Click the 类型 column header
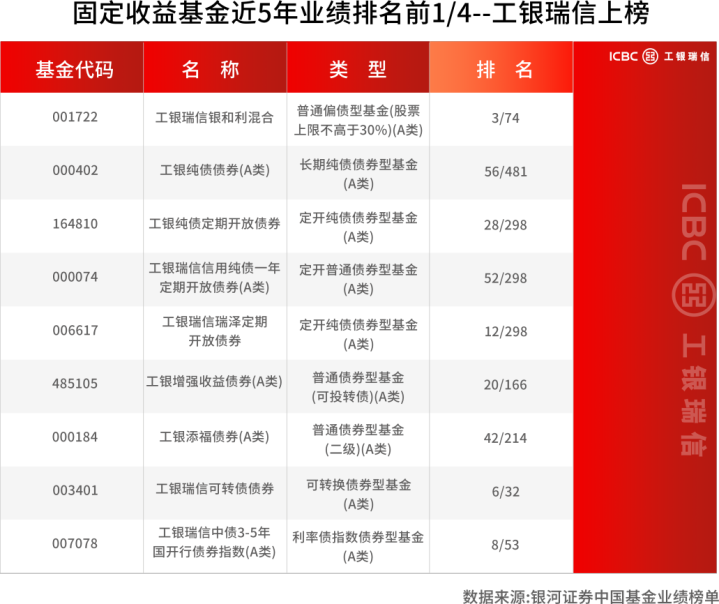Screen dimensions: 719x604 [x=358, y=67]
